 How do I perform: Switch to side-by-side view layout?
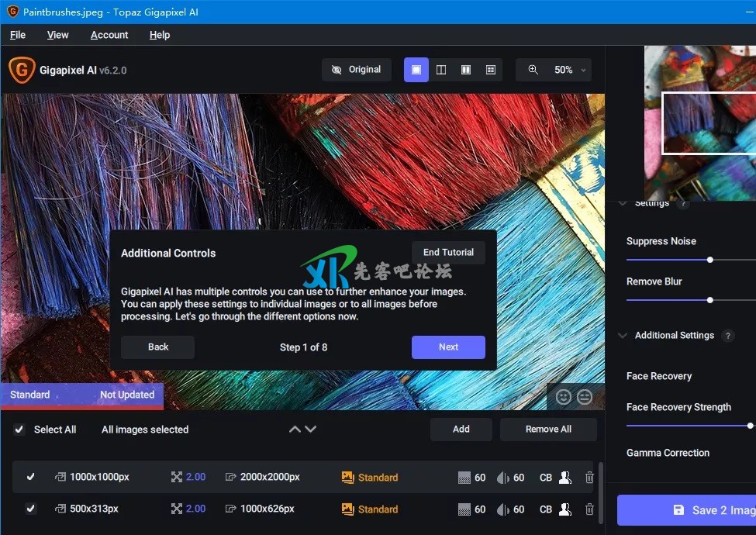466,70
